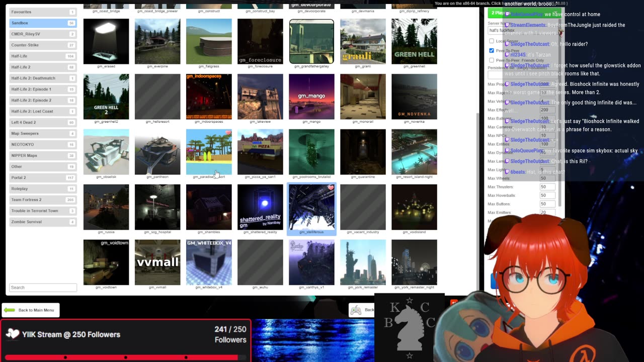Select the gm_greenhell map thumbnail
This screenshot has width=644, height=362.
[414, 41]
